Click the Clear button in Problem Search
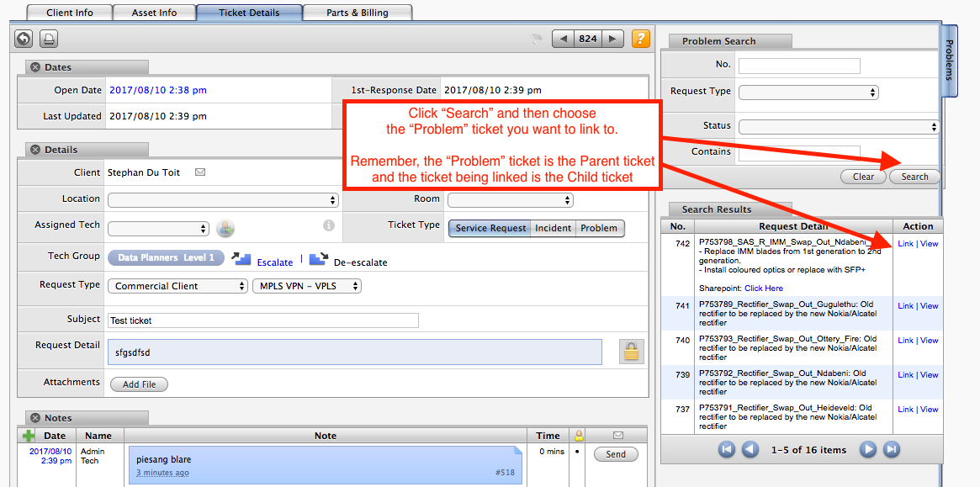The width and height of the screenshot is (980, 487). click(x=863, y=177)
